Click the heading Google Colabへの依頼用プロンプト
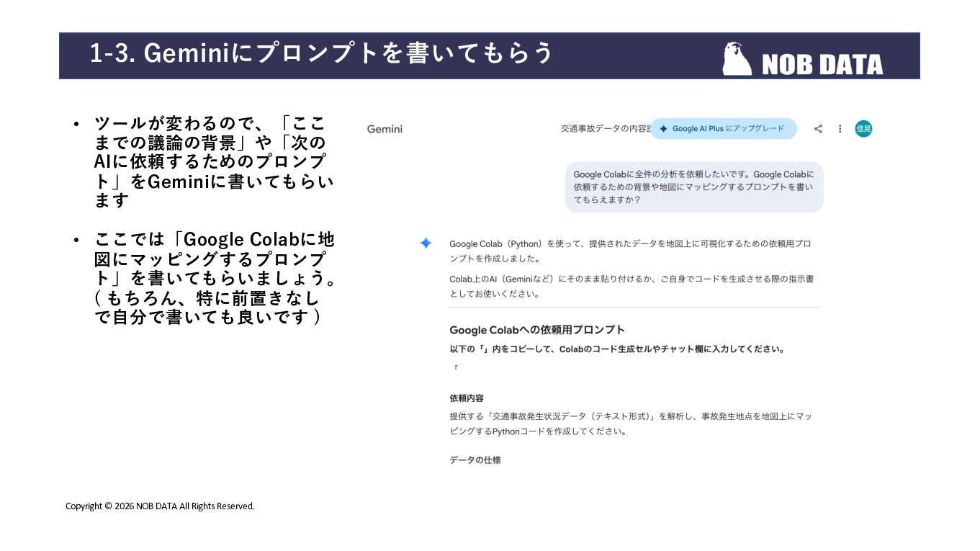 tap(537, 330)
